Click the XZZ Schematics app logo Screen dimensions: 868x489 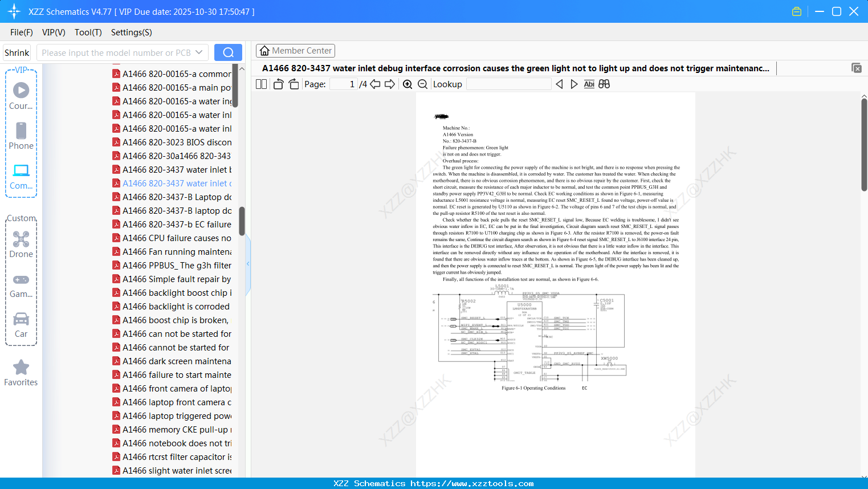coord(14,11)
